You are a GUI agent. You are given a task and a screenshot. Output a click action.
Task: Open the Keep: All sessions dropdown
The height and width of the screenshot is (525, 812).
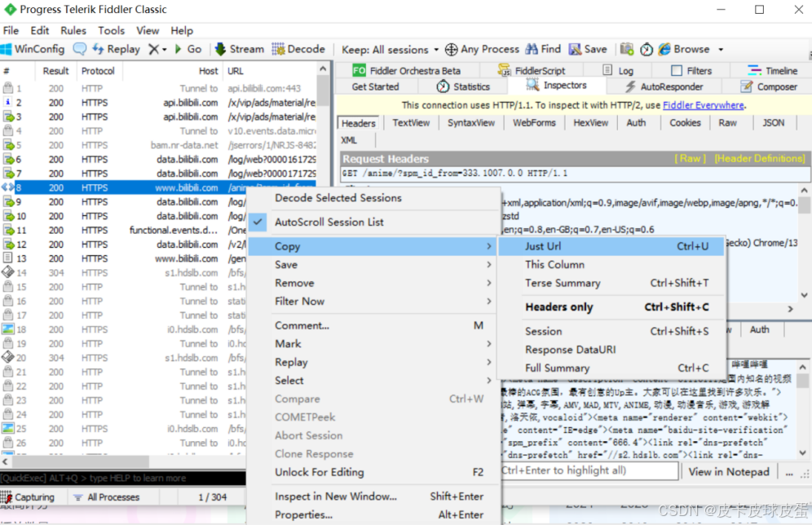[x=390, y=50]
